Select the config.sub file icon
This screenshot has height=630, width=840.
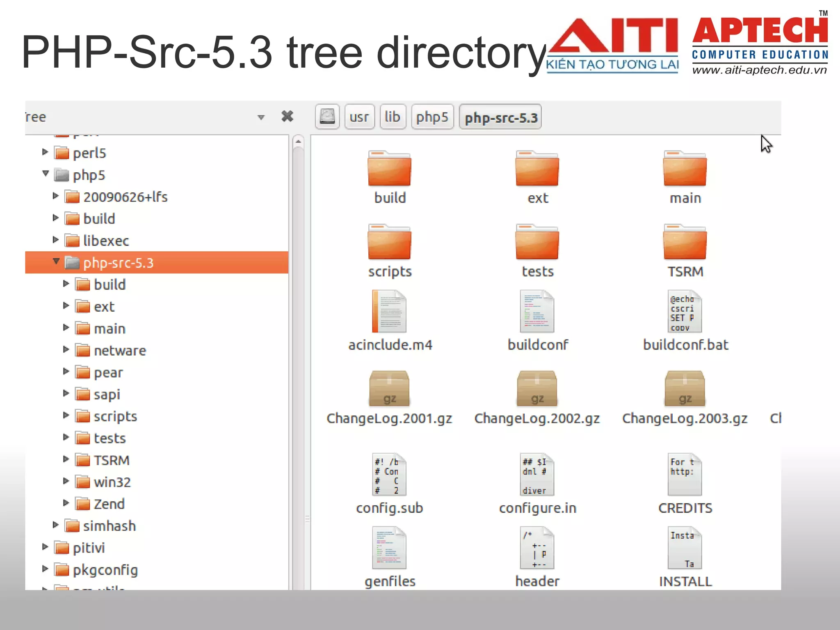click(389, 475)
